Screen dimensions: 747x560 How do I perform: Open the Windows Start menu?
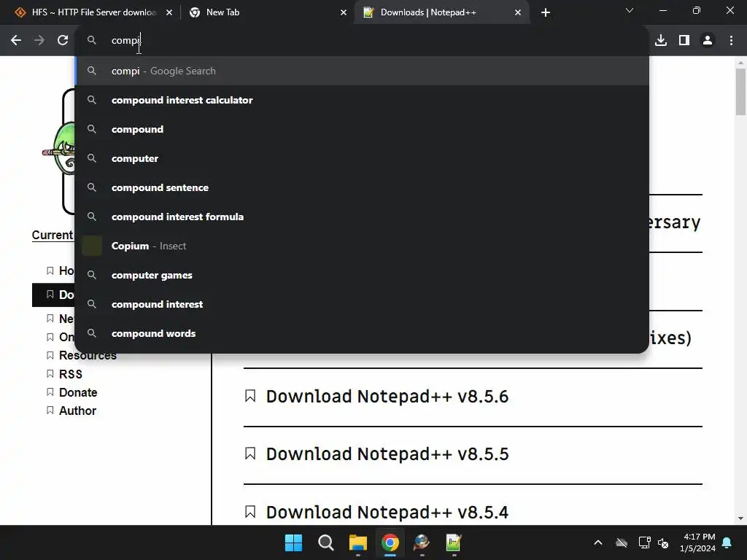tap(293, 542)
